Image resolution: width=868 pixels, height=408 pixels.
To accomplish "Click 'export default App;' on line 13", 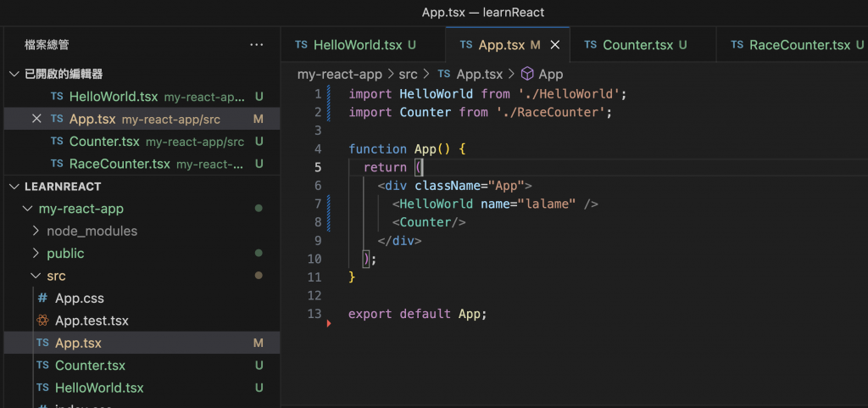I will (x=417, y=314).
